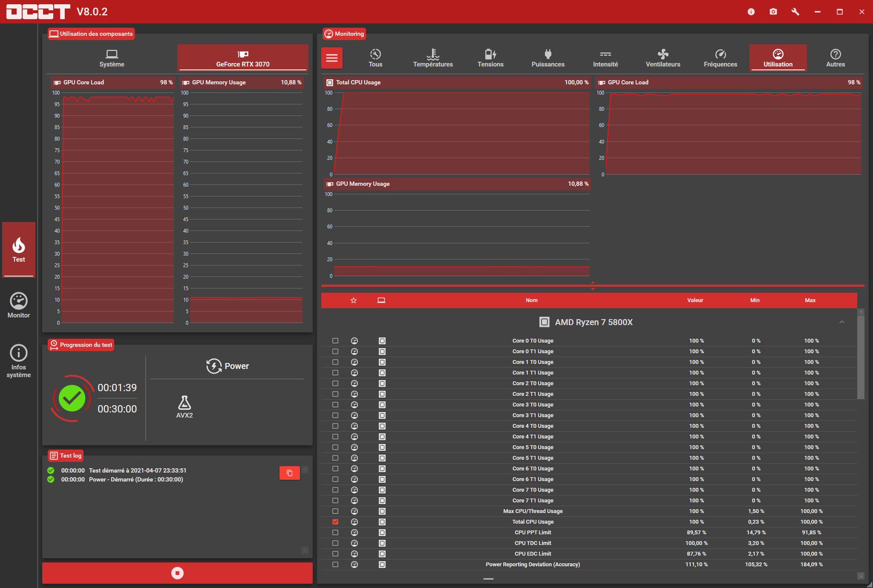The width and height of the screenshot is (873, 588).
Task: Switch to Fréquences monitoring view
Action: click(x=720, y=58)
